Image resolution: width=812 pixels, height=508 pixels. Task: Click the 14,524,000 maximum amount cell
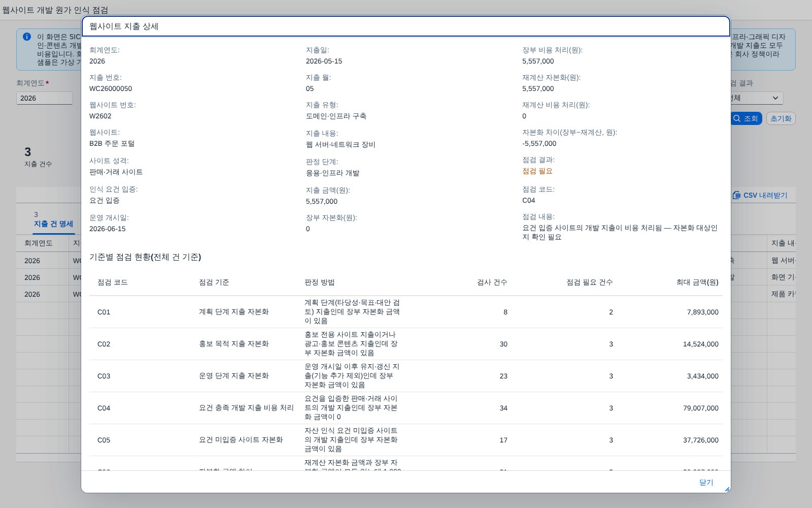(x=701, y=344)
